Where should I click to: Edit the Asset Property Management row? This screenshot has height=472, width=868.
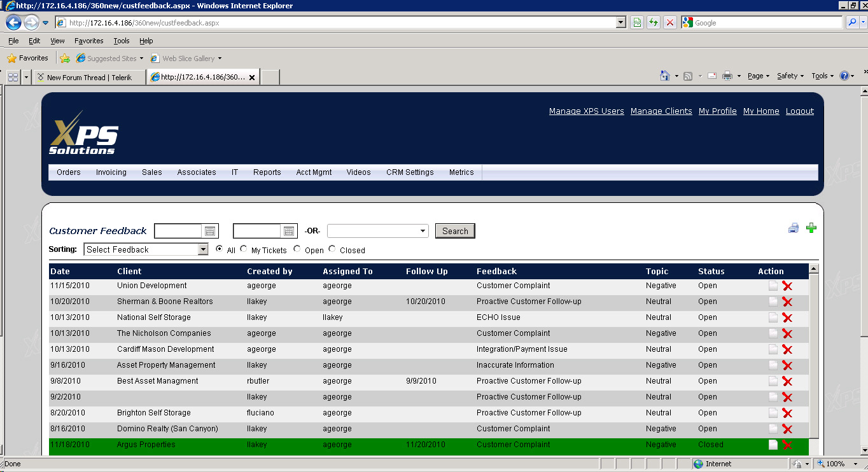pyautogui.click(x=773, y=365)
